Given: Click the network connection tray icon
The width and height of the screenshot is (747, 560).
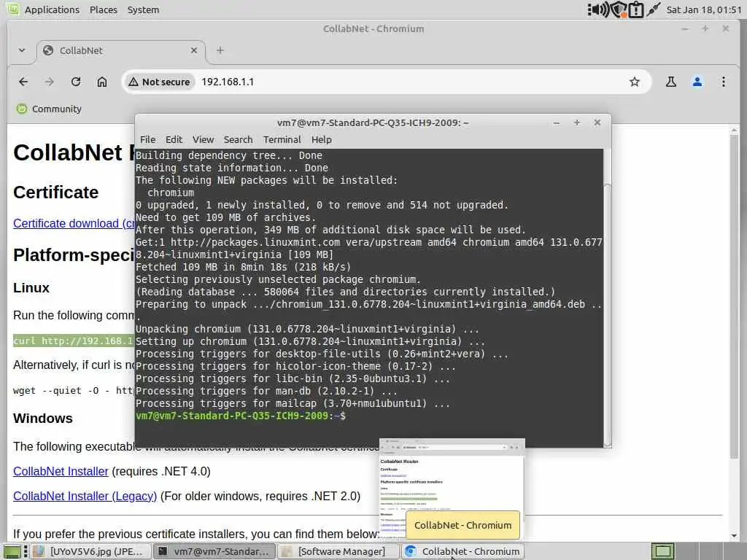Looking at the screenshot, I should click(x=653, y=9).
